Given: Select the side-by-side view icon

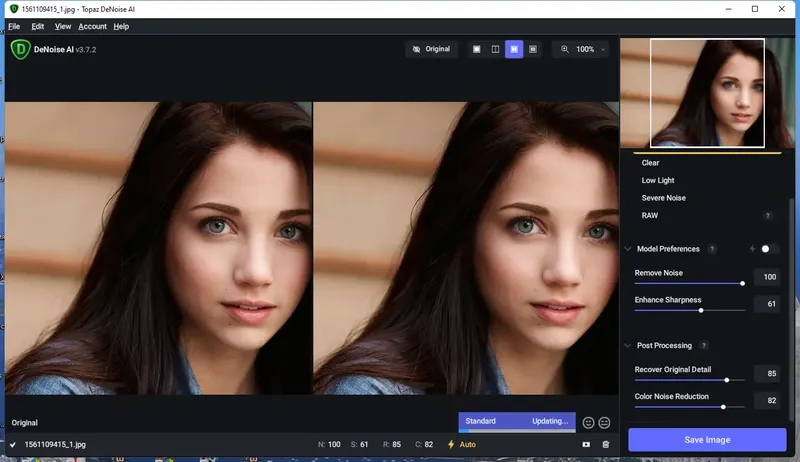Looking at the screenshot, I should 514,49.
